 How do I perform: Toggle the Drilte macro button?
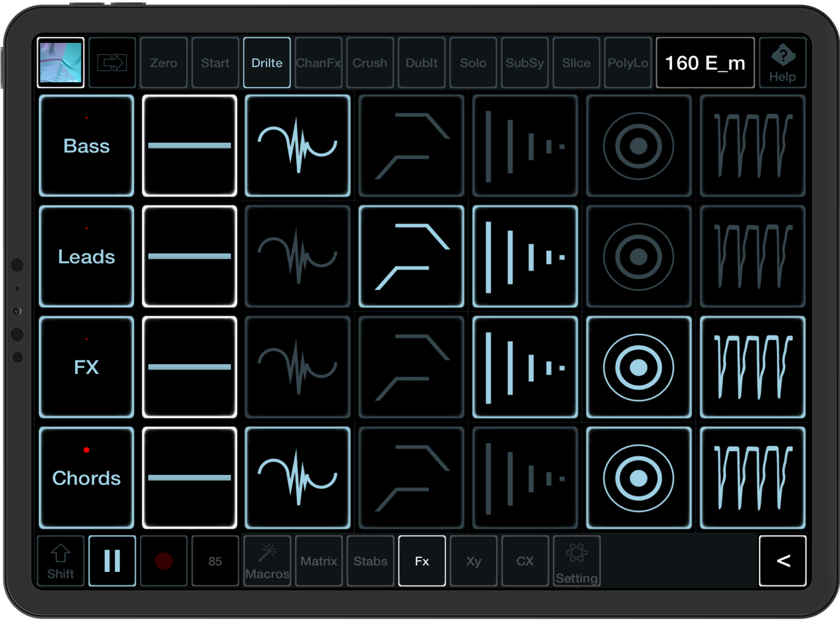pyautogui.click(x=267, y=62)
